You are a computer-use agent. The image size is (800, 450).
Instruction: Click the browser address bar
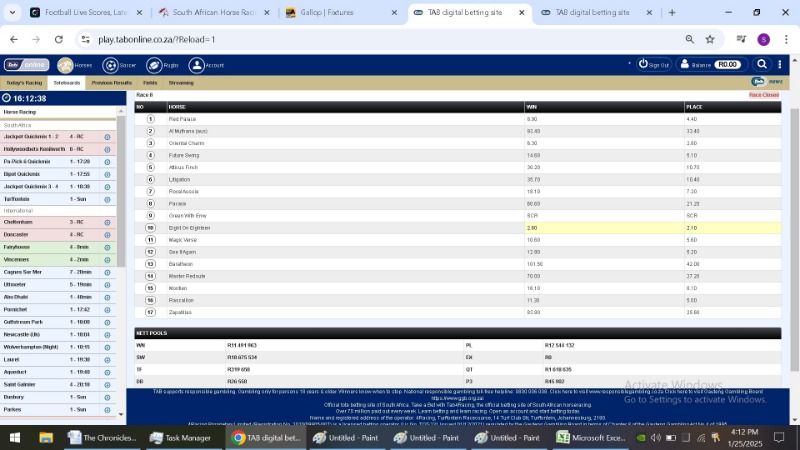point(380,39)
